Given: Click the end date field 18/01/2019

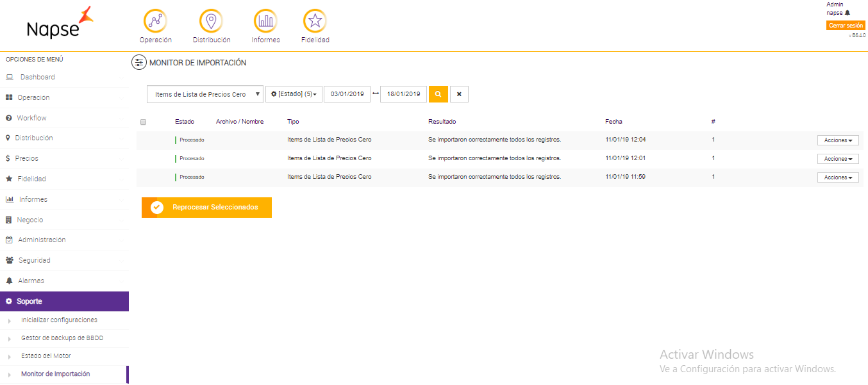Looking at the screenshot, I should tap(403, 94).
